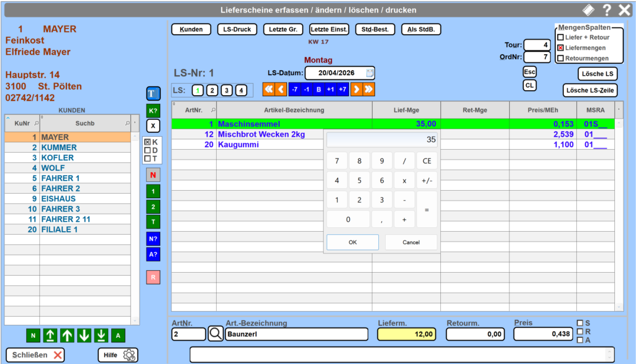
Task: Enable the Liefer + Retour checkbox
Action: click(560, 38)
